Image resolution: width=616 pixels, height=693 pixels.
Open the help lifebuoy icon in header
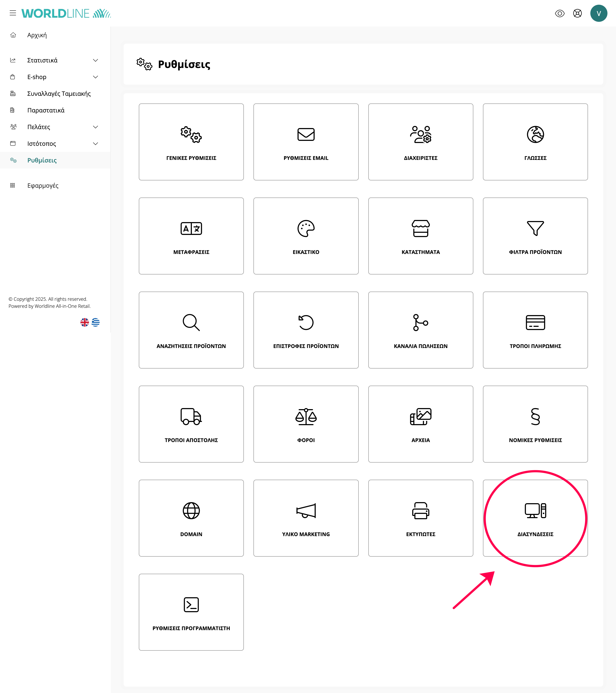(x=577, y=13)
